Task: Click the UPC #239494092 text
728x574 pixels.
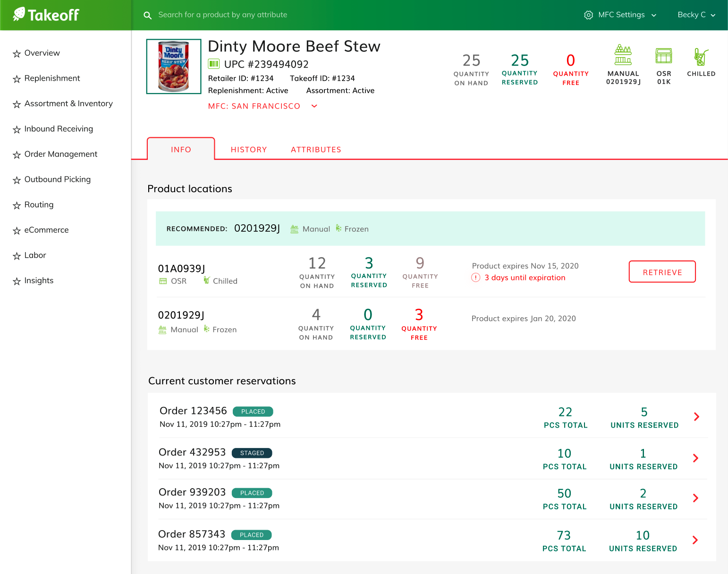Action: [x=266, y=64]
